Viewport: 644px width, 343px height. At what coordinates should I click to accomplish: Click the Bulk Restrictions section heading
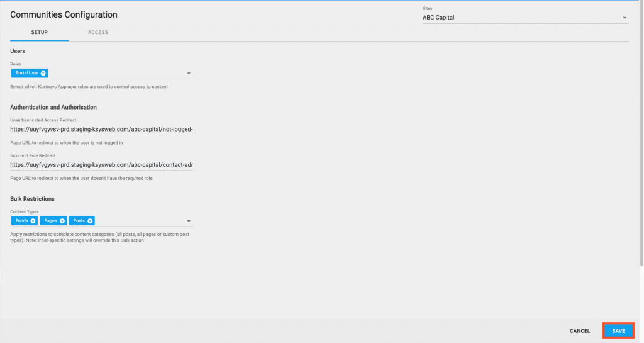coord(33,199)
